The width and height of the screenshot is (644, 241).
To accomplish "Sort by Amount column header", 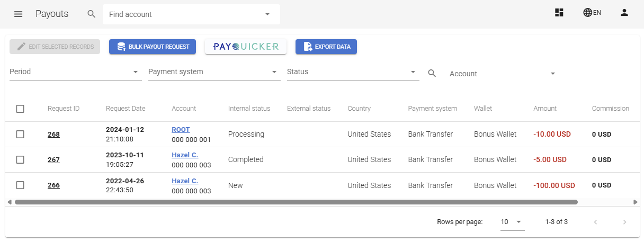I will tap(545, 109).
